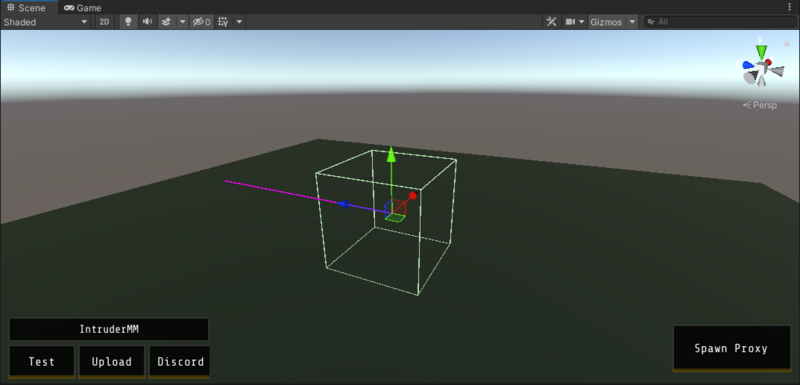
Task: Grab the blue Z move arrow handle
Action: click(344, 204)
